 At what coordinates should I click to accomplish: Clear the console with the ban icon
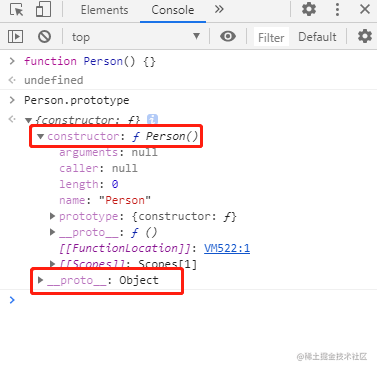tap(44, 36)
